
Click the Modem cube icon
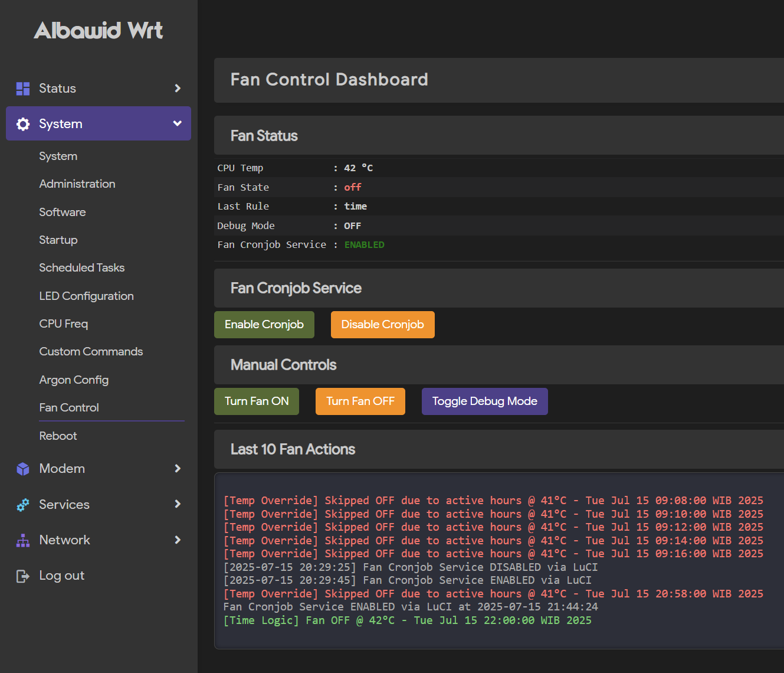pos(23,469)
